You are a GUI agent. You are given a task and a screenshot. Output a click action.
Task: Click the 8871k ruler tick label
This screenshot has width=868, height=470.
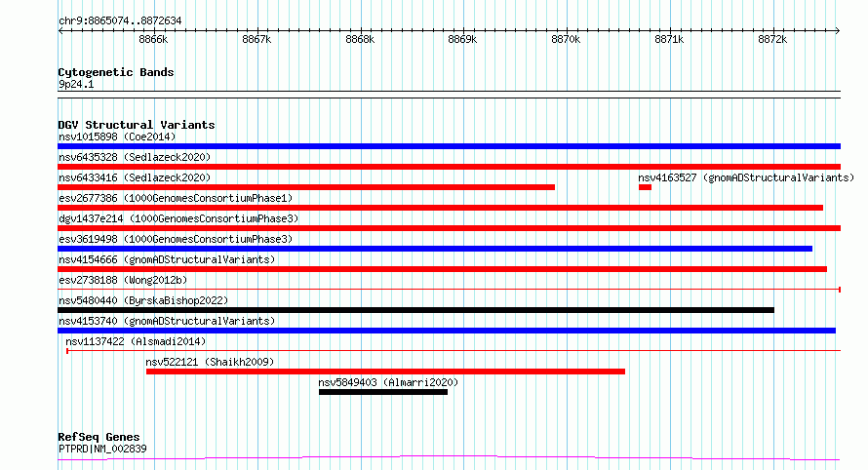coord(669,39)
